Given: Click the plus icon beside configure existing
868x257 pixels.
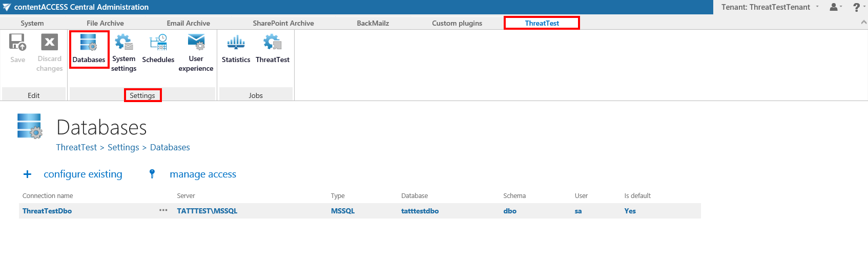Looking at the screenshot, I should [28, 174].
